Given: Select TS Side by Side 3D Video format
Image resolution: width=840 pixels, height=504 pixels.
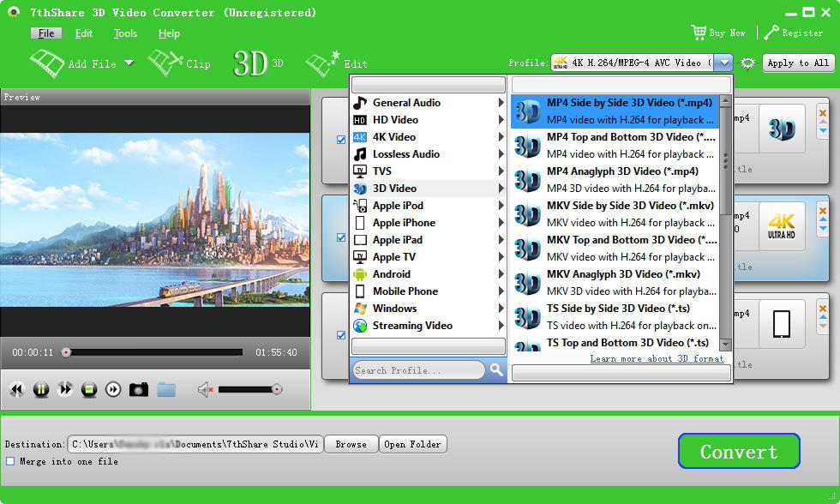Looking at the screenshot, I should [615, 316].
